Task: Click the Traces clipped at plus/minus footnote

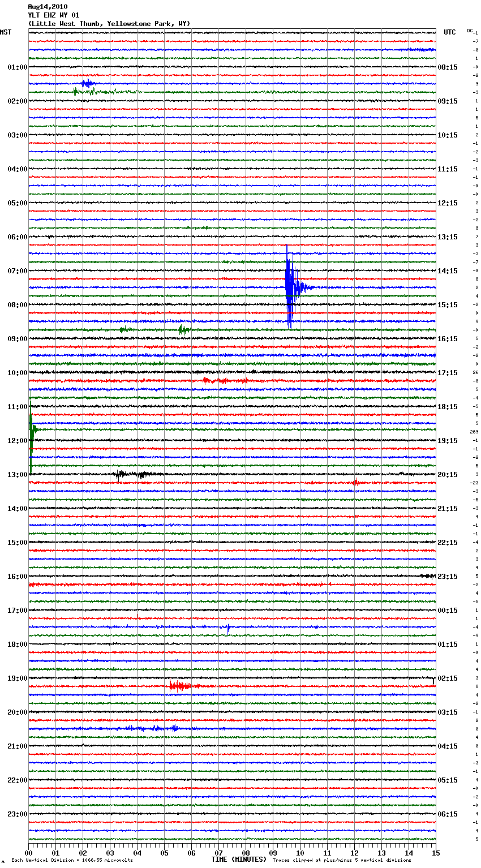Action: (342, 861)
